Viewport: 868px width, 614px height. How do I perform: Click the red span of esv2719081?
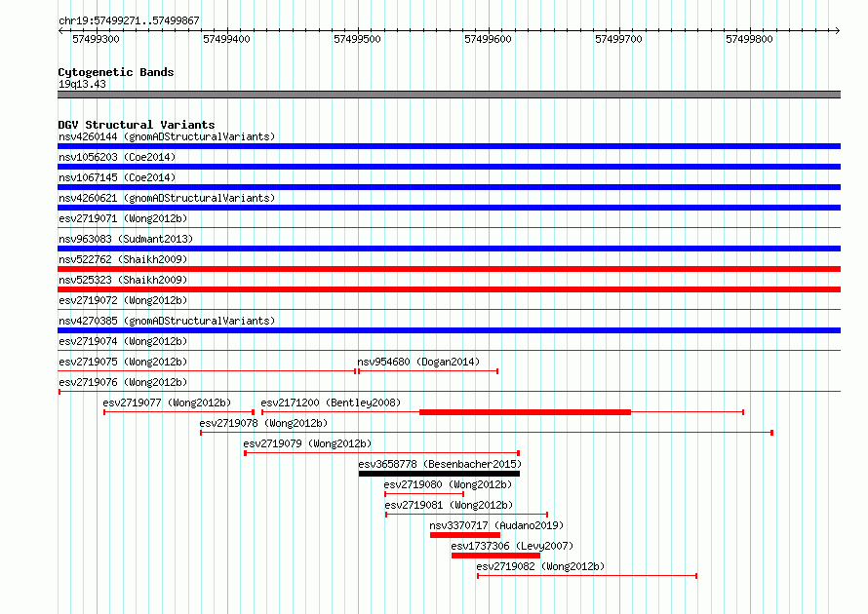(466, 515)
